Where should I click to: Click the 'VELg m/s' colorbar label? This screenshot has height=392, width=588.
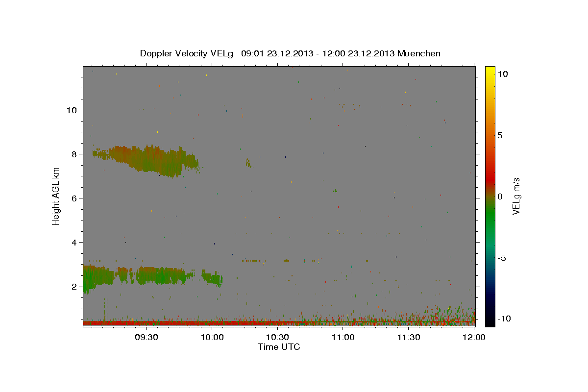[x=516, y=196]
